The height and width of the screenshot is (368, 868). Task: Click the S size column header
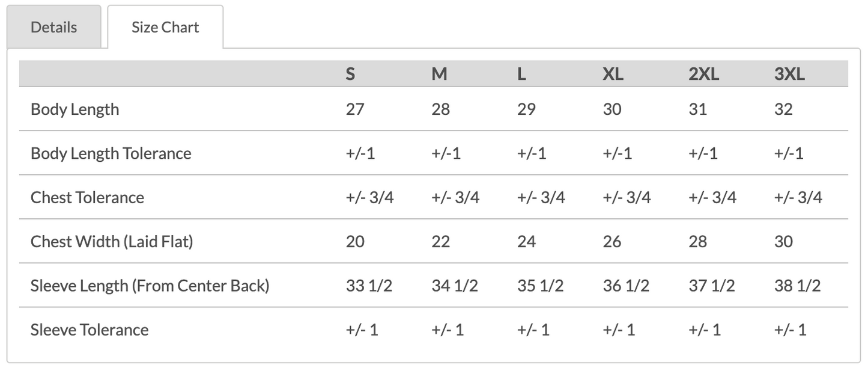[350, 74]
